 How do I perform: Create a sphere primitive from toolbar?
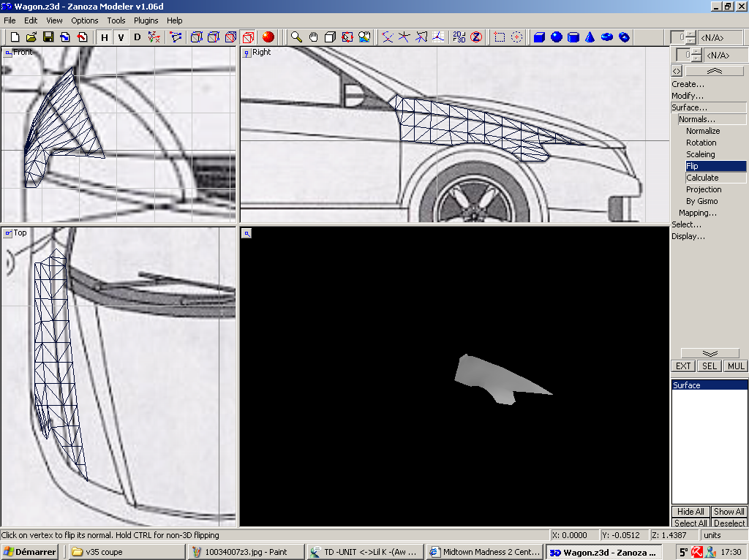click(x=557, y=37)
